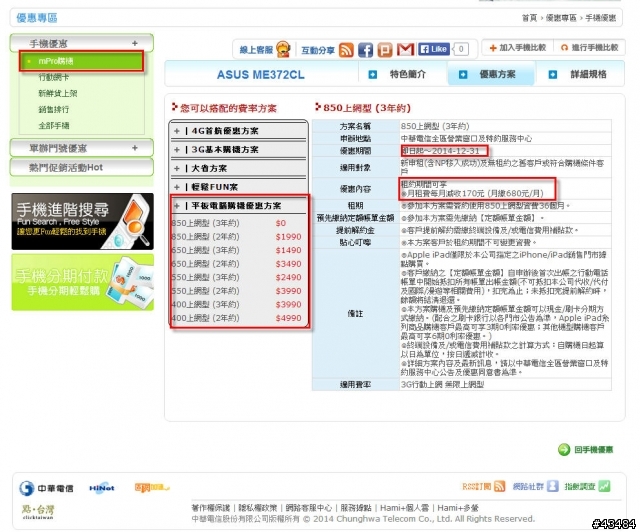This screenshot has width=640, height=532.
Task: Select 400上網型 (2年約) $4990 plan
Action: point(237,318)
